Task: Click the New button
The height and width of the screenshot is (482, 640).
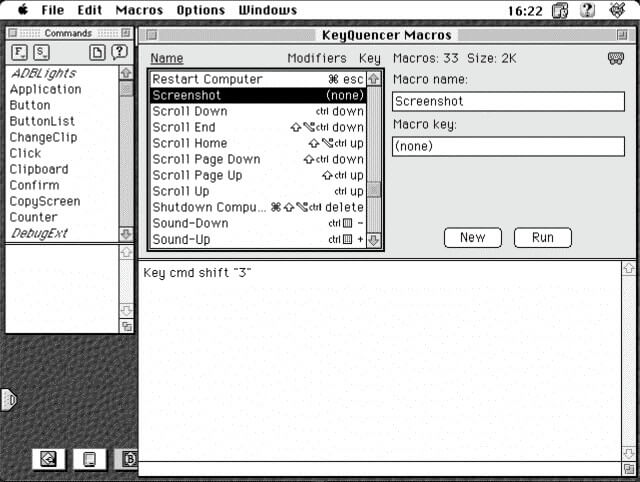Action: [x=472, y=237]
